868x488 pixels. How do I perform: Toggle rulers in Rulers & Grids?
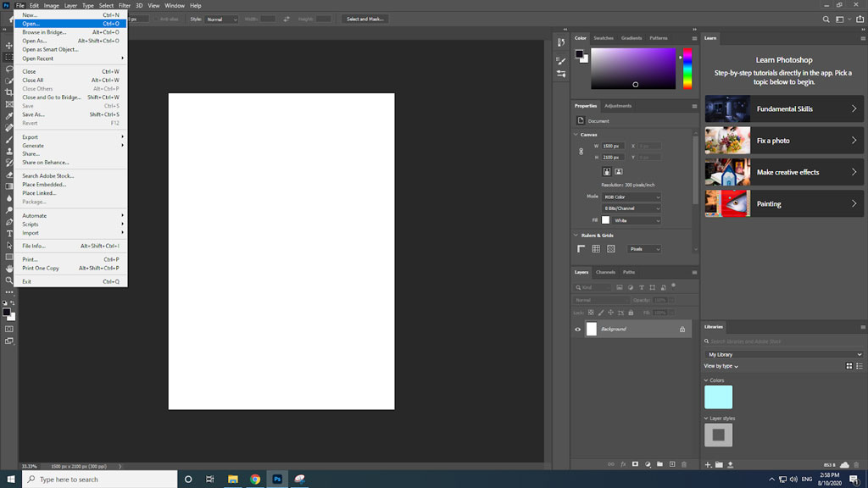click(581, 249)
